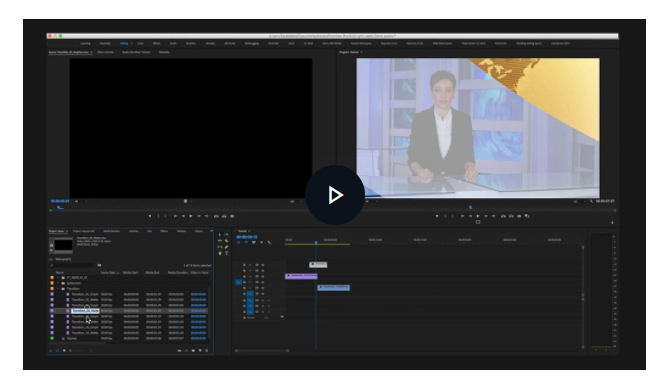664x384 pixels.
Task: Click the New Bin button in the Project panel
Action: pos(193,351)
